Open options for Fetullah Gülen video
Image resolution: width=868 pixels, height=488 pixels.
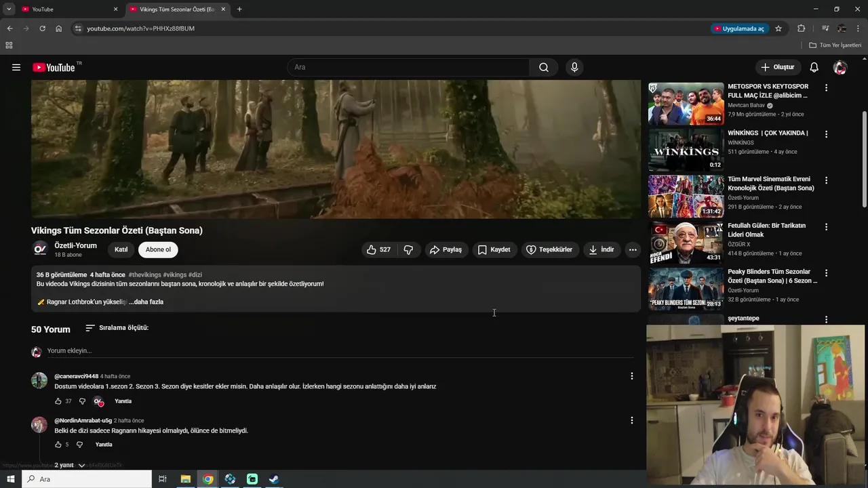[826, 226]
